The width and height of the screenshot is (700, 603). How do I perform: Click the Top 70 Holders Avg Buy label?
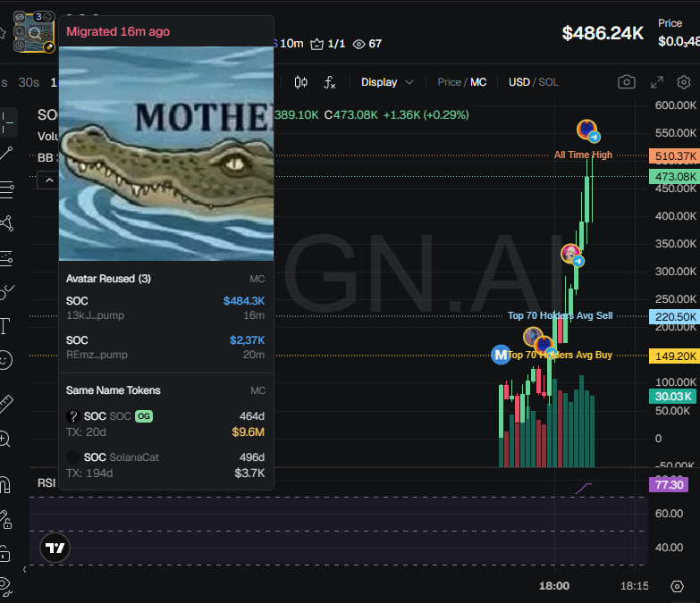(560, 355)
